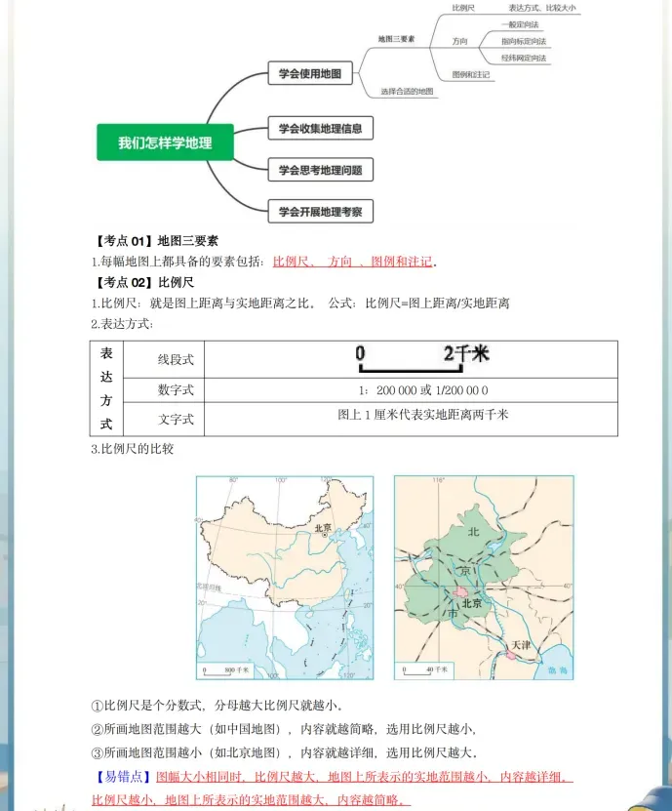Click the 方向 branch label in mind map

click(x=459, y=41)
